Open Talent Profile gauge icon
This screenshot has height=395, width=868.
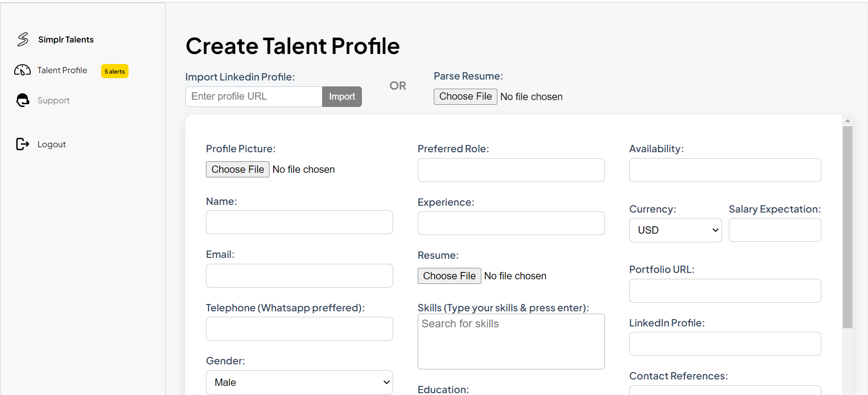22,70
